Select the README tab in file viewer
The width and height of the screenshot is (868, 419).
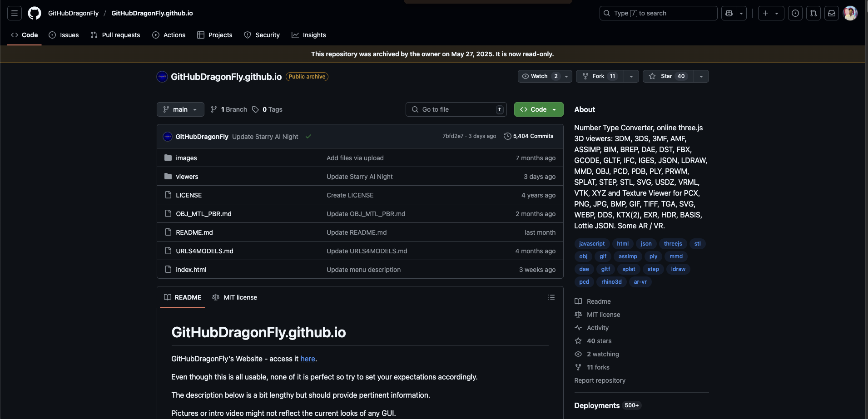[183, 297]
